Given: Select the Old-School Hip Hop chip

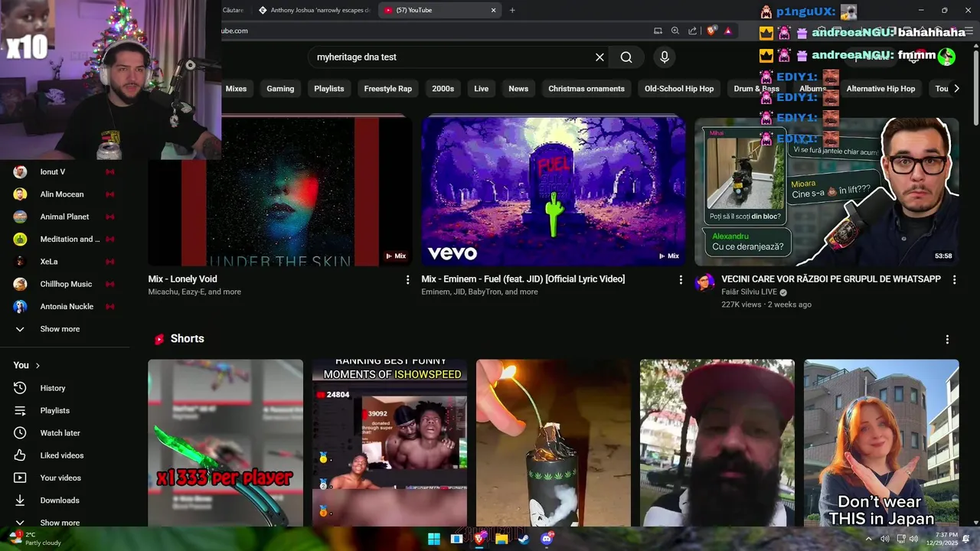Looking at the screenshot, I should pos(679,89).
